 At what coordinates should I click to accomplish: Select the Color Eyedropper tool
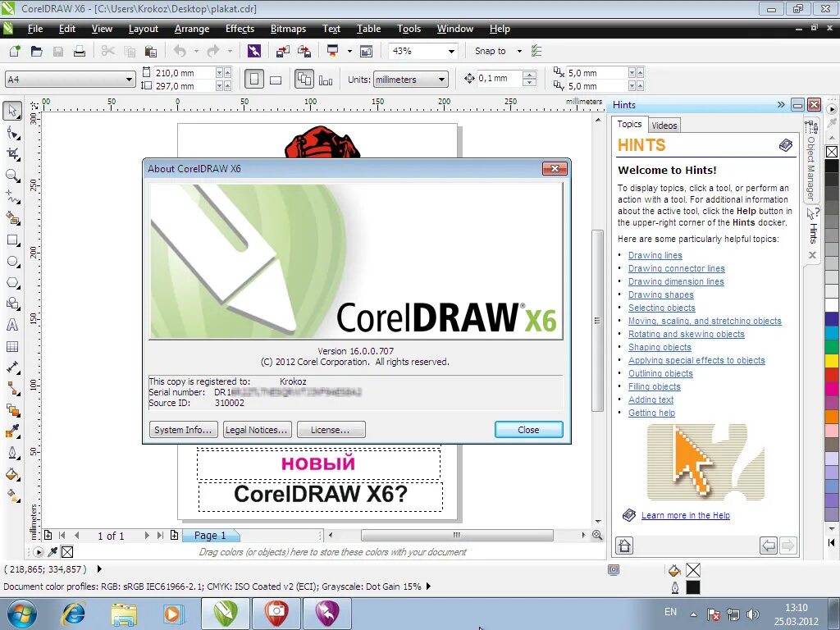coord(12,431)
